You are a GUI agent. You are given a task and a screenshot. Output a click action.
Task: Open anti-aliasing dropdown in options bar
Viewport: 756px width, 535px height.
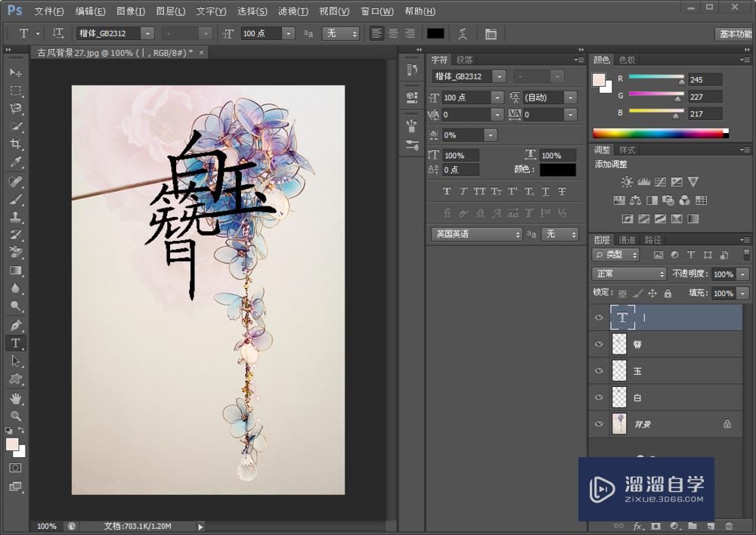click(x=340, y=33)
